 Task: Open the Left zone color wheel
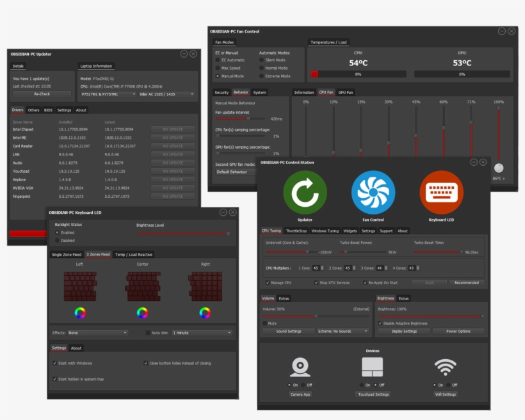81,314
